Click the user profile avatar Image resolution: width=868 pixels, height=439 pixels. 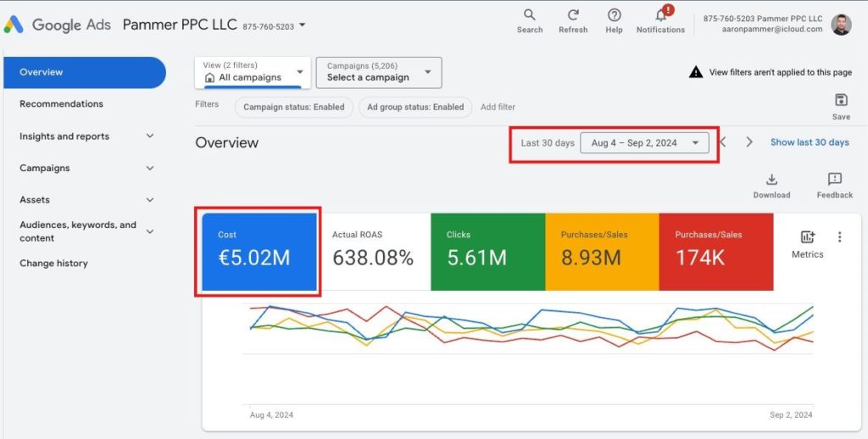click(841, 24)
